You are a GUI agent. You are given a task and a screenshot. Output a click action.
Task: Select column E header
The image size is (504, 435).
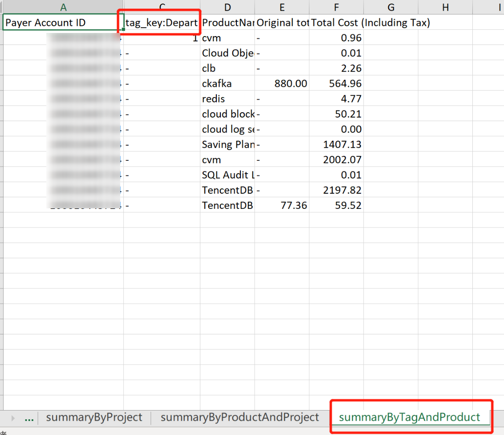pyautogui.click(x=282, y=7)
